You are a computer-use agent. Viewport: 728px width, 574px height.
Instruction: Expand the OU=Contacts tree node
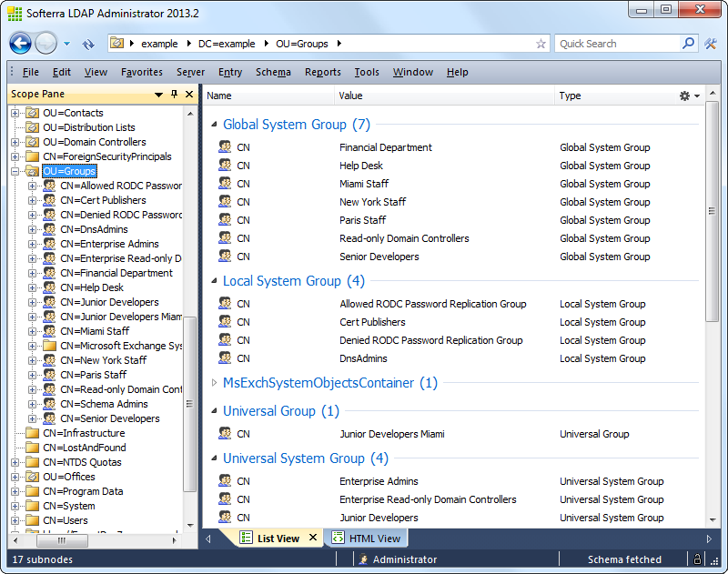[x=15, y=113]
